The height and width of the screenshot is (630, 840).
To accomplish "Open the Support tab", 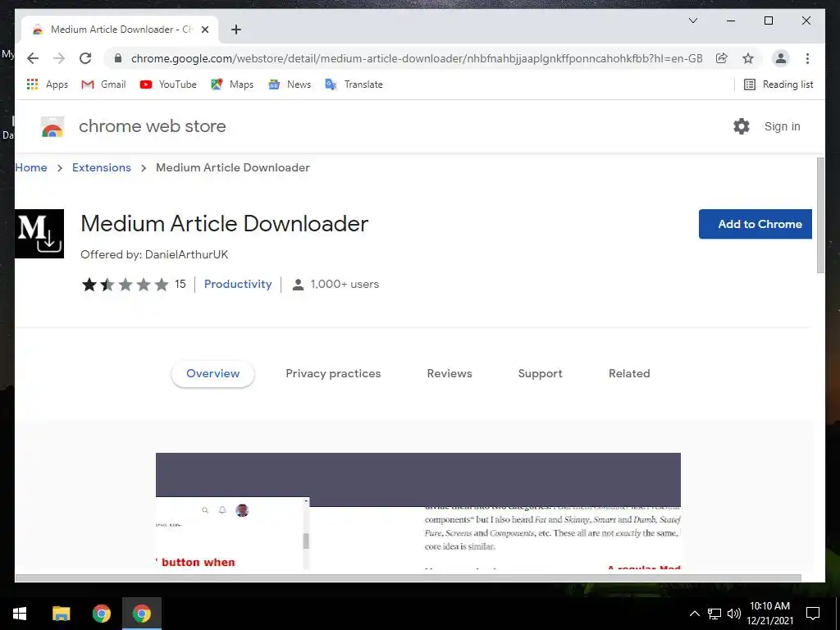I will coord(540,373).
